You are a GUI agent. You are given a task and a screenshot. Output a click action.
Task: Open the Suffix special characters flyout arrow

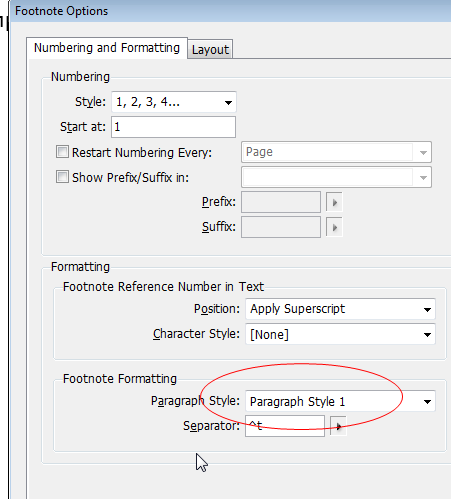pyautogui.click(x=334, y=227)
